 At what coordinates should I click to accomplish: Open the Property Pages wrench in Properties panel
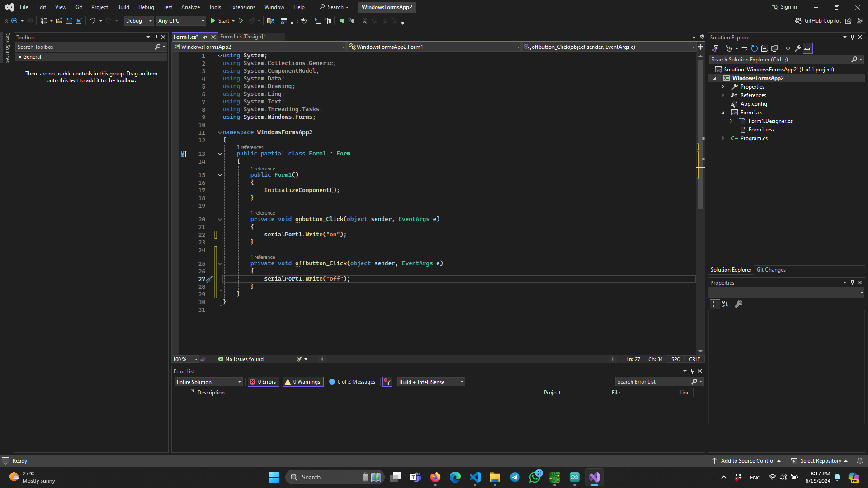(738, 304)
